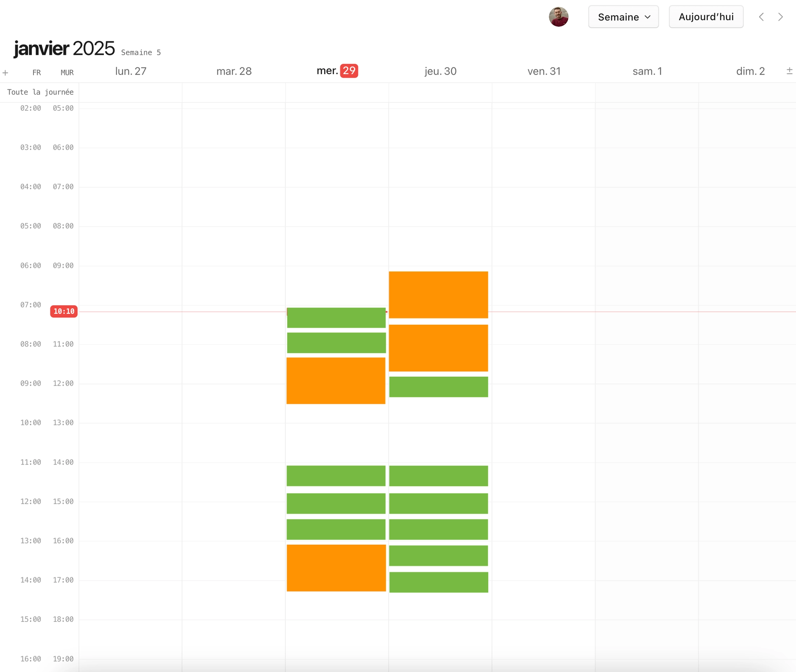Go to next week arrow

coord(780,17)
